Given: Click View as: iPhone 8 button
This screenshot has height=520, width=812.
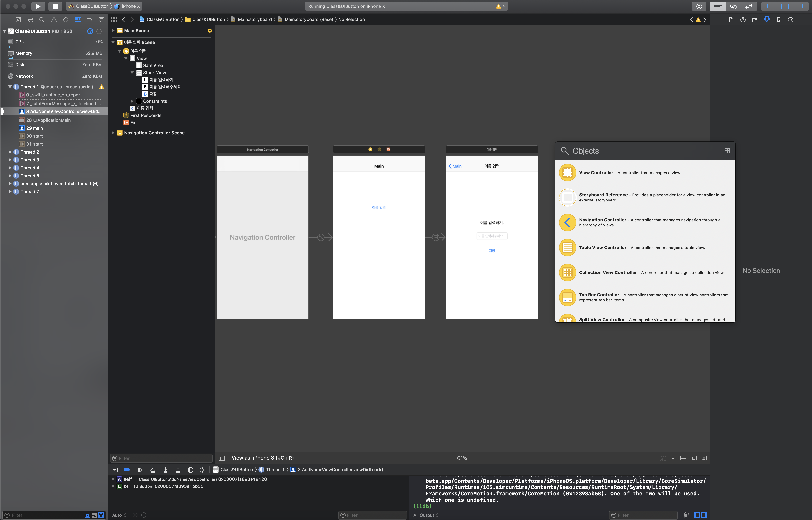Looking at the screenshot, I should [x=262, y=458].
